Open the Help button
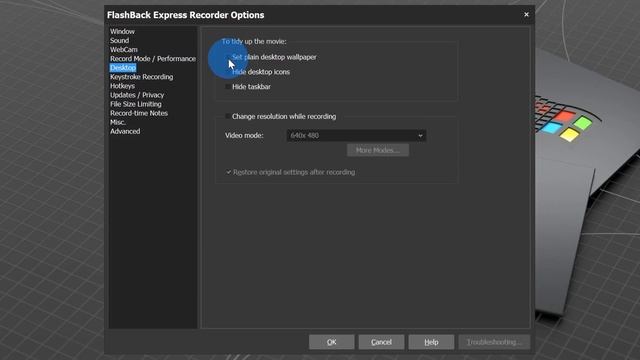Screen dimensions: 640x360 431,342
